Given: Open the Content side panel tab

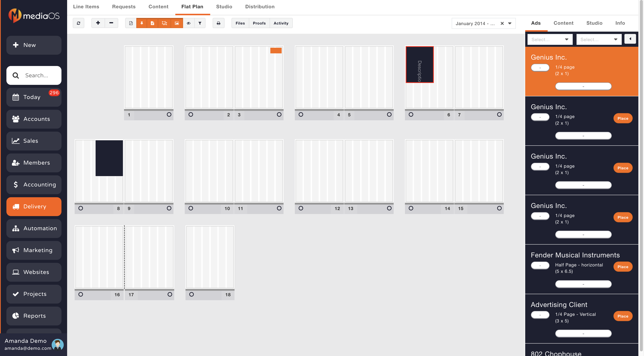Looking at the screenshot, I should (x=563, y=23).
